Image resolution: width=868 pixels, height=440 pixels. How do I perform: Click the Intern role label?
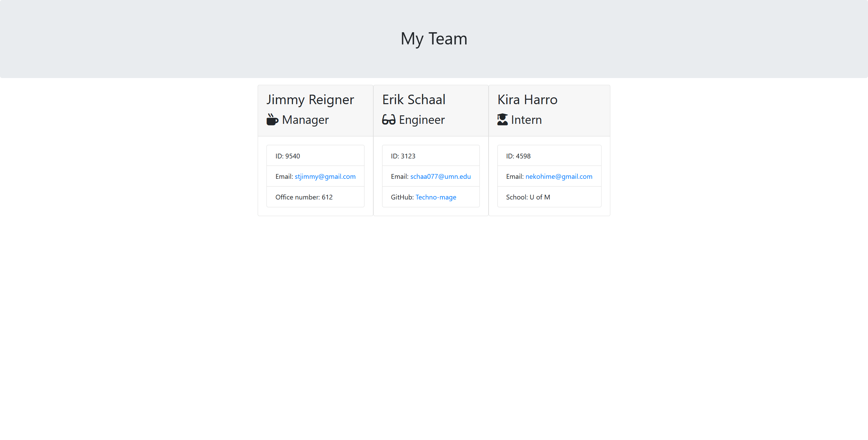(526, 120)
